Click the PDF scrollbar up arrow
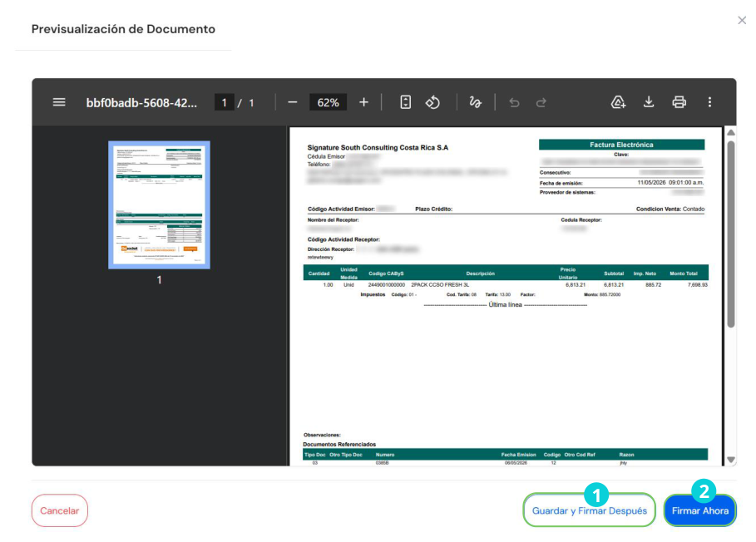The height and width of the screenshot is (542, 756). pyautogui.click(x=731, y=132)
